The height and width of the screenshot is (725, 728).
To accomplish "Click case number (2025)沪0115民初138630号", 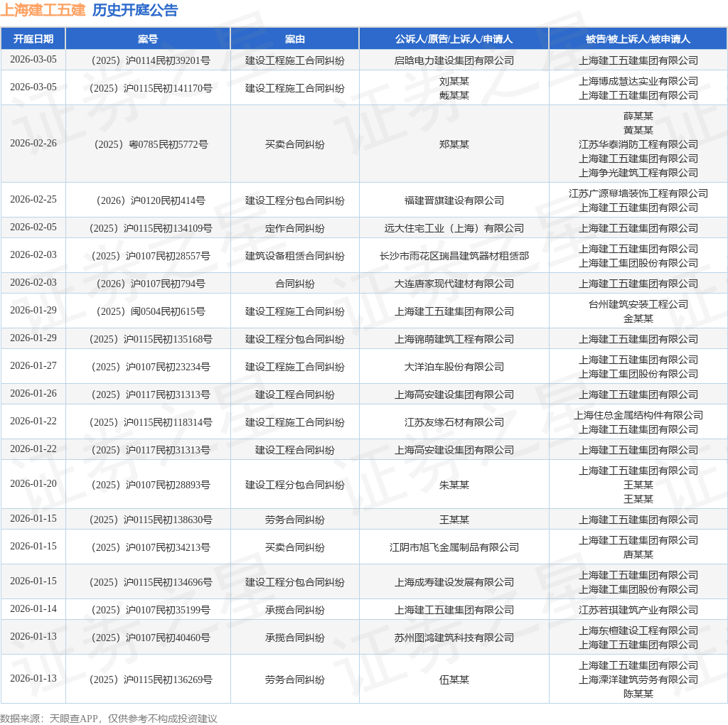I will [x=151, y=520].
